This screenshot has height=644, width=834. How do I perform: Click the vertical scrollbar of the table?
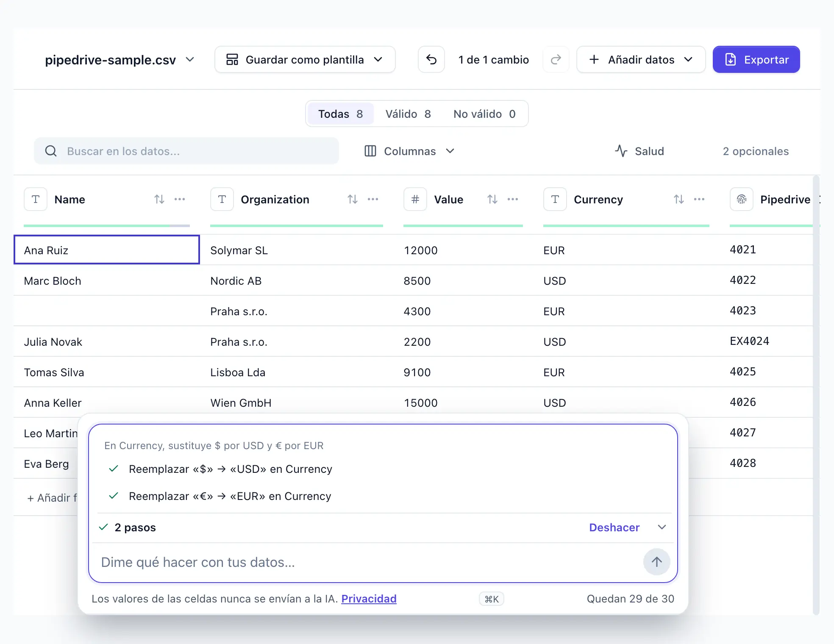816,395
